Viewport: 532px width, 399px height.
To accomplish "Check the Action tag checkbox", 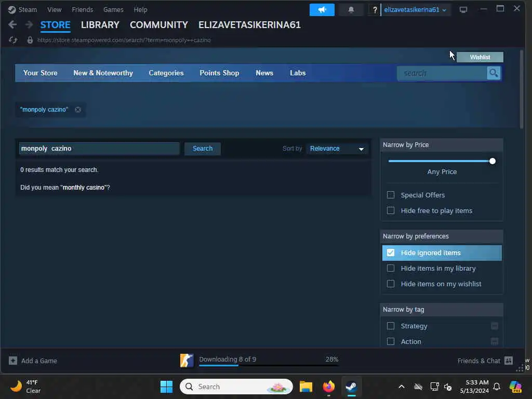I will pos(391,341).
